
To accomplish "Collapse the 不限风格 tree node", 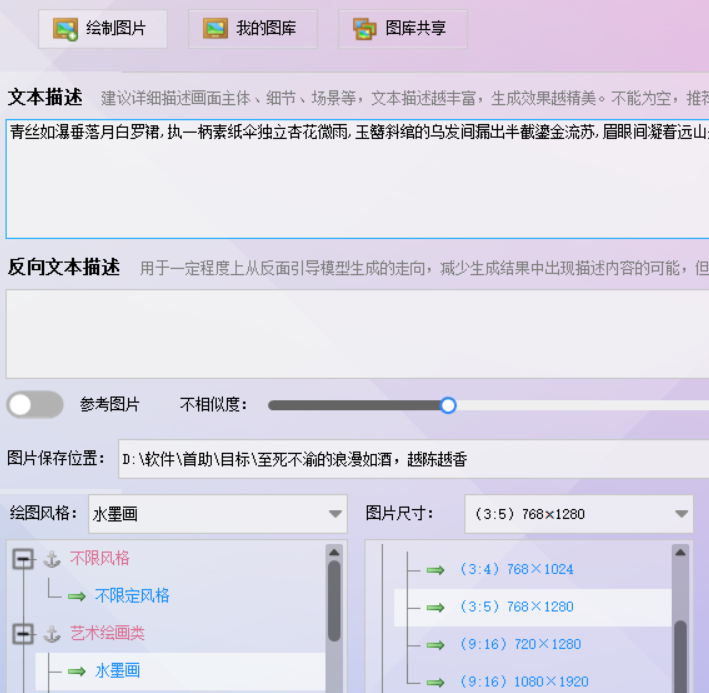I will (x=22, y=559).
